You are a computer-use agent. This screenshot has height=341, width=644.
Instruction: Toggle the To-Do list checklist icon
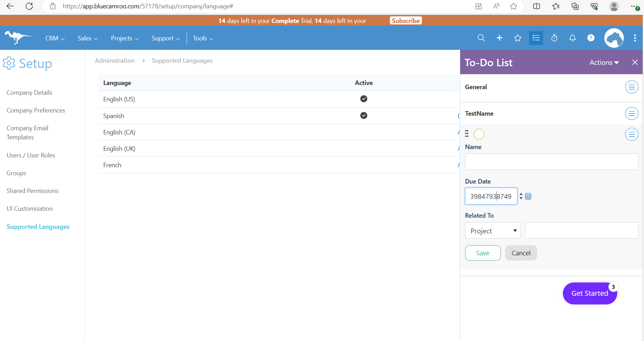(x=536, y=38)
